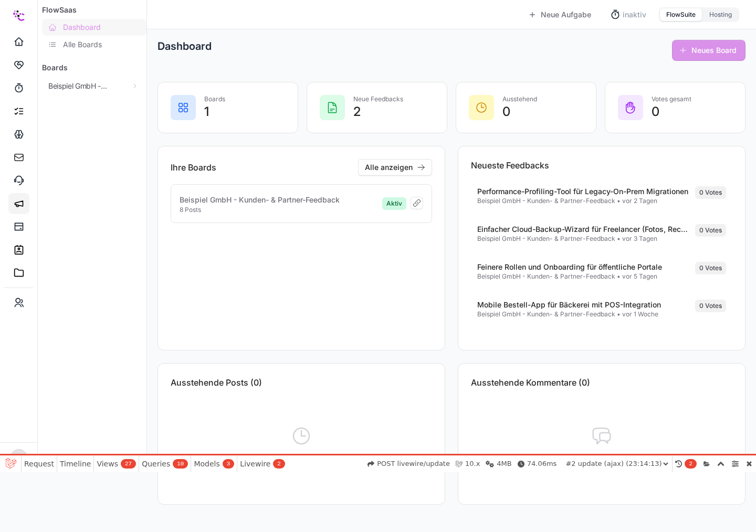Image resolution: width=756 pixels, height=532 pixels.
Task: Minimize debugbar with the up chevron
Action: 721,464
